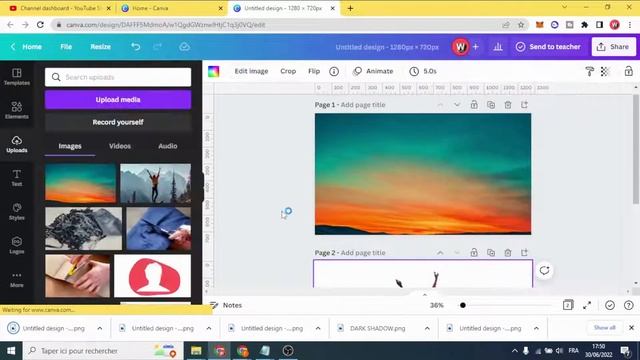The width and height of the screenshot is (640, 360).
Task: Open the image color swatch picker
Action: tap(213, 71)
